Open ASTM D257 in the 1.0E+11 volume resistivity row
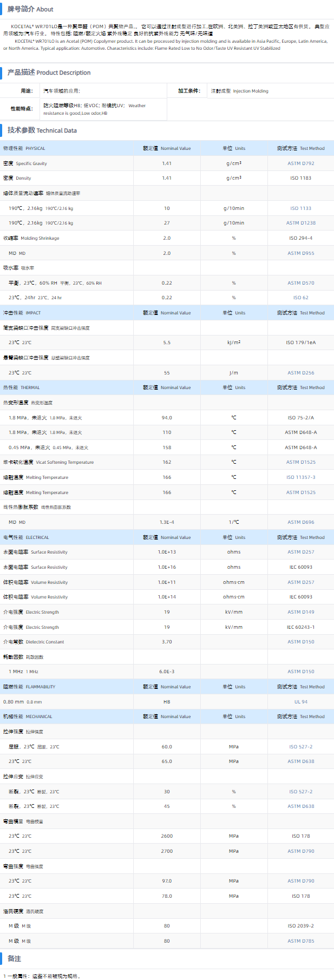This screenshot has width=334, height=980. tap(300, 582)
